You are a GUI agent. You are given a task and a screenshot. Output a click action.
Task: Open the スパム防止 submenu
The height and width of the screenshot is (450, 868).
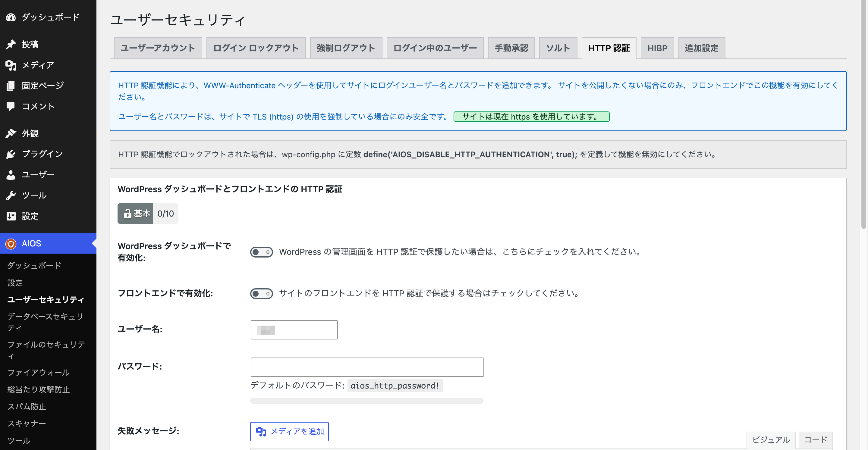(27, 407)
